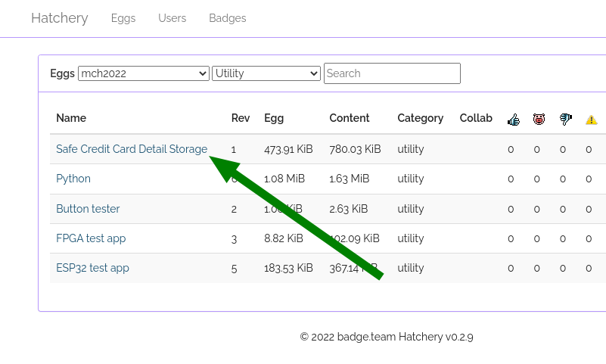Select the Button tester egg

click(x=88, y=209)
